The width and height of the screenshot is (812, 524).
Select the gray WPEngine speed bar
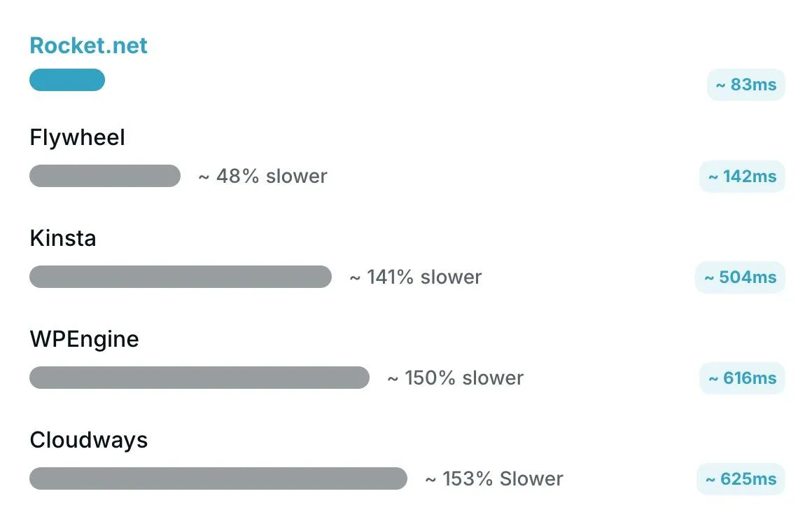coord(199,378)
